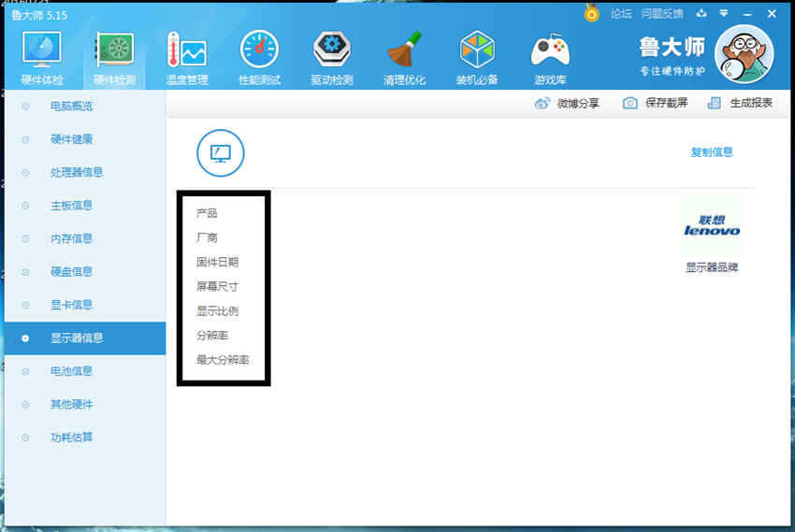Screen dimensions: 795x532
Task: Open 论坛 forum link
Action: click(621, 14)
